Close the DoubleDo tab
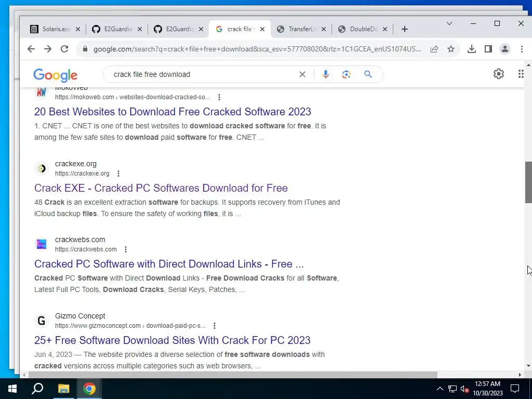Viewport: 532px width, 399px height. point(385,29)
